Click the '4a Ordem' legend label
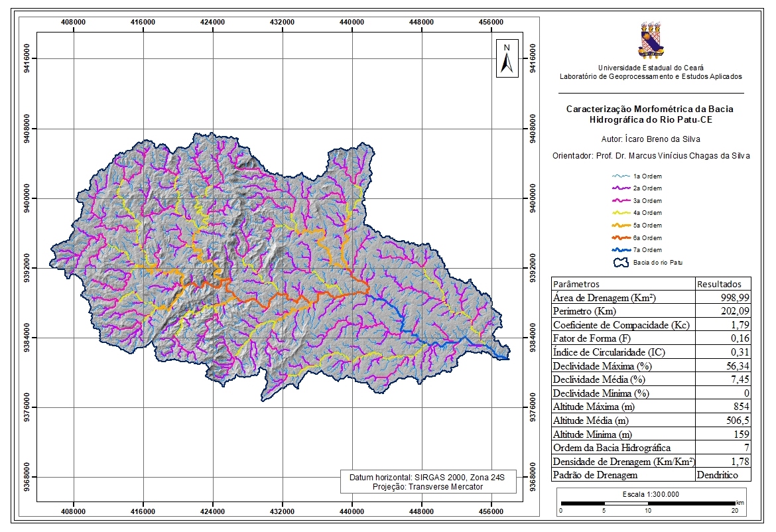 click(647, 213)
